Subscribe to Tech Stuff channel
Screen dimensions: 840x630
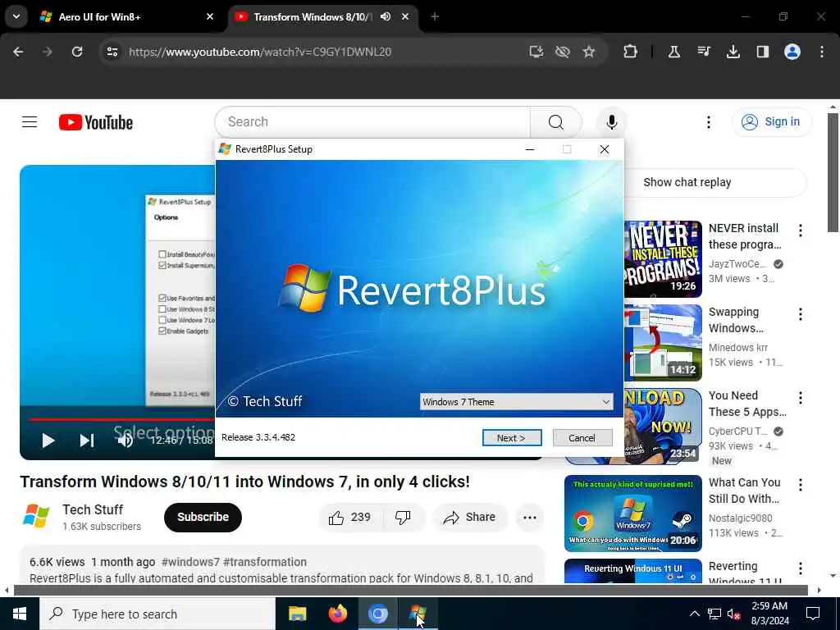point(203,517)
